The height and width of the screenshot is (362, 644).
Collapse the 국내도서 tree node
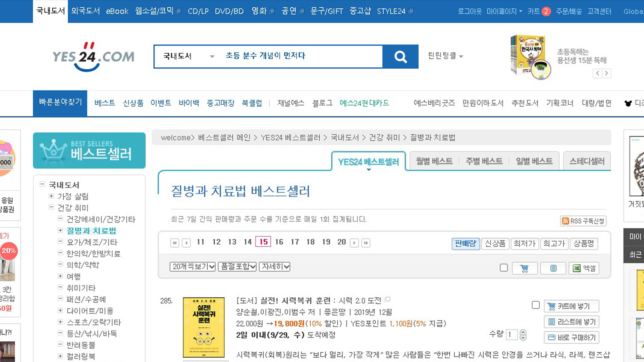pyautogui.click(x=42, y=184)
